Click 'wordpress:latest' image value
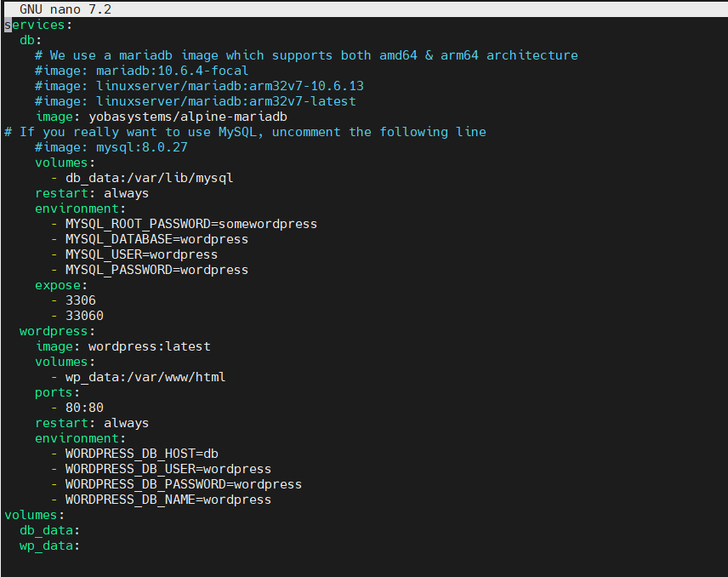 pyautogui.click(x=150, y=346)
